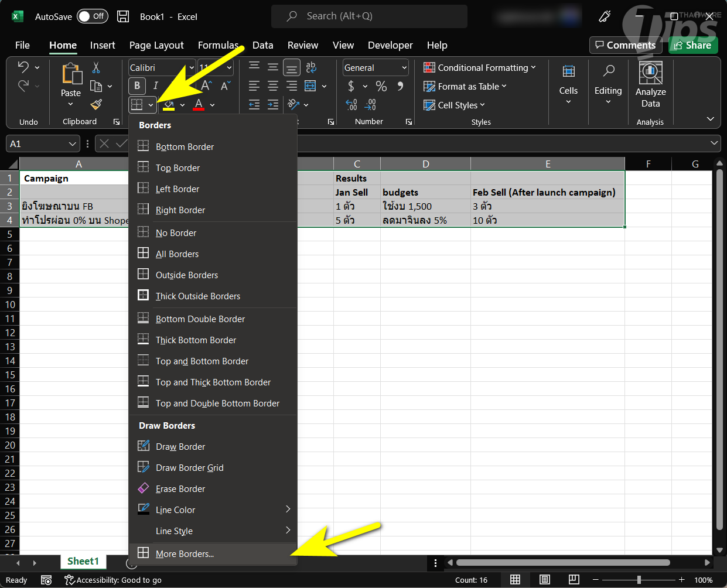The width and height of the screenshot is (727, 588).
Task: Click the Merge and Center icon
Action: coord(310,87)
